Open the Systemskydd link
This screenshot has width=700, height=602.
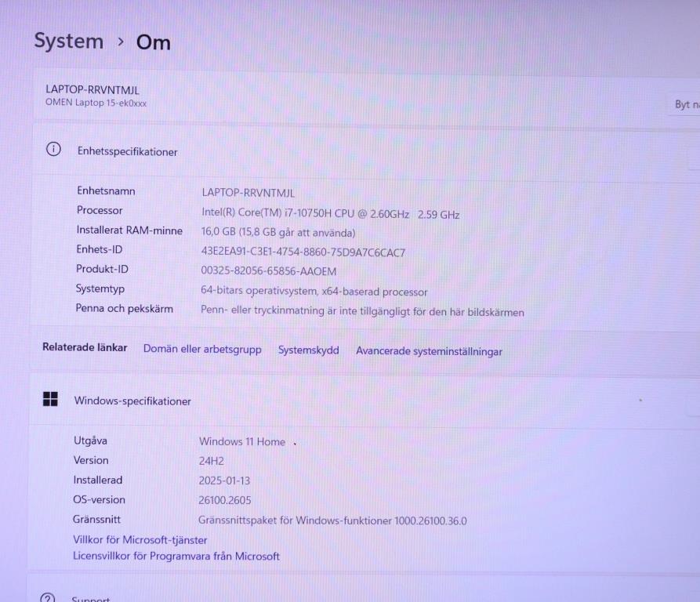[x=309, y=350]
